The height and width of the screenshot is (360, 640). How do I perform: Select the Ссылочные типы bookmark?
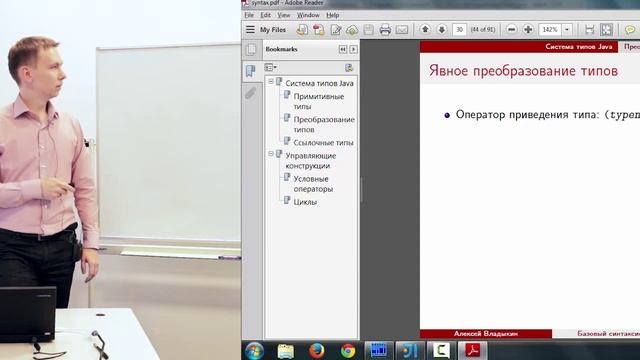(323, 143)
